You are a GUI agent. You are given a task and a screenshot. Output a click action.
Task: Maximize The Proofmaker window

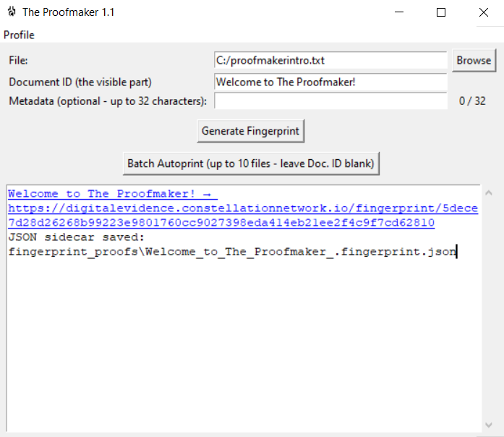pos(441,12)
